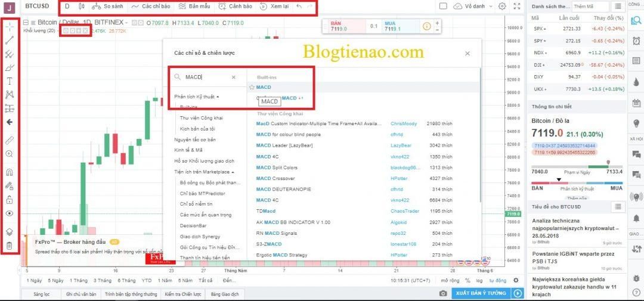The width and height of the screenshot is (644, 301).
Task: Select the trend line drawing tool
Action: point(10,40)
